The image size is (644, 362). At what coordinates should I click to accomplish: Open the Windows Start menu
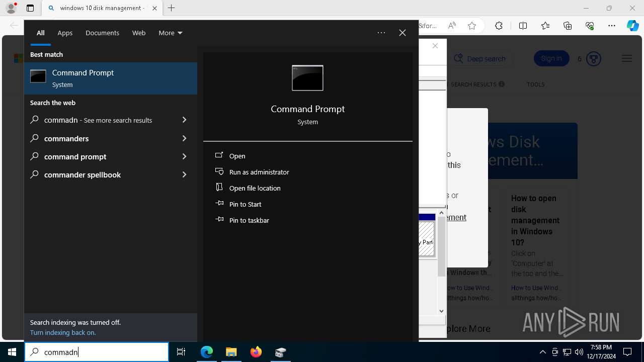[12, 352]
